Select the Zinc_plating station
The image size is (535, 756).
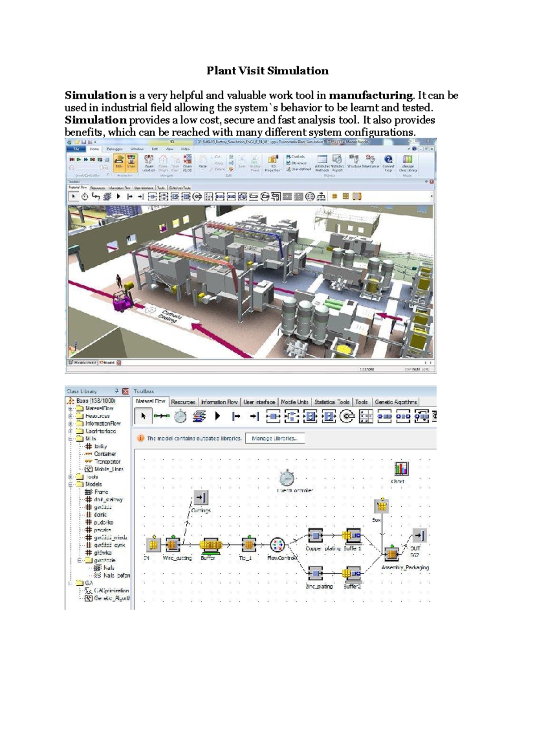[x=316, y=574]
